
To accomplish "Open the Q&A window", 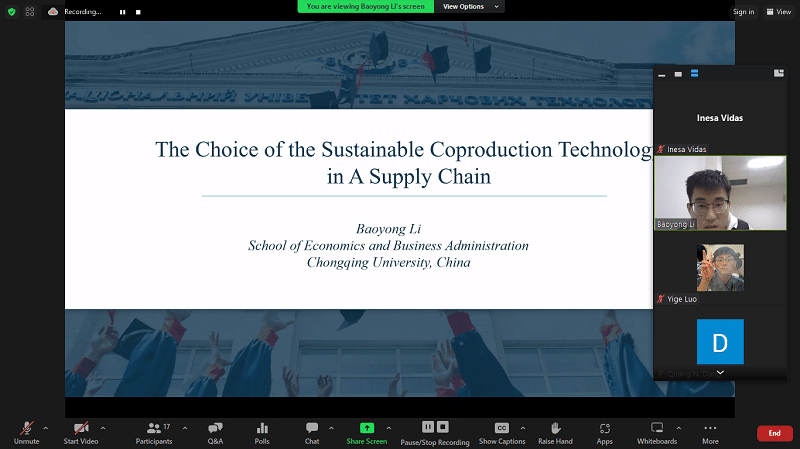I will [215, 431].
